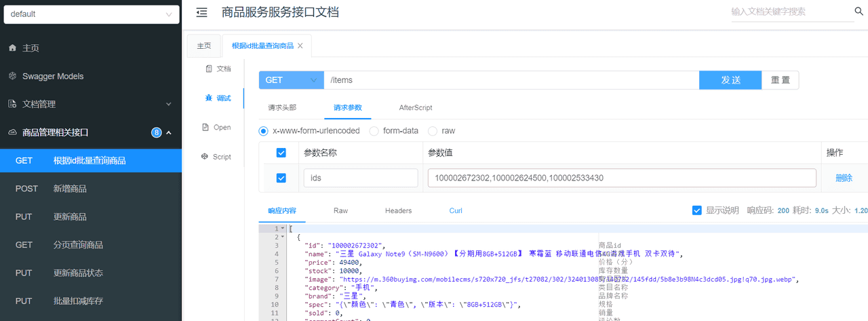This screenshot has height=321, width=868.
Task: Click the ids parameter value field
Action: point(622,178)
